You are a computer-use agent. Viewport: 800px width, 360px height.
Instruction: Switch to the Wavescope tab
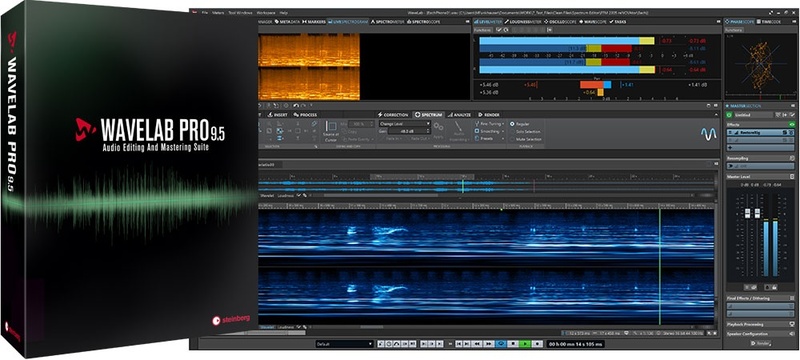(x=593, y=22)
